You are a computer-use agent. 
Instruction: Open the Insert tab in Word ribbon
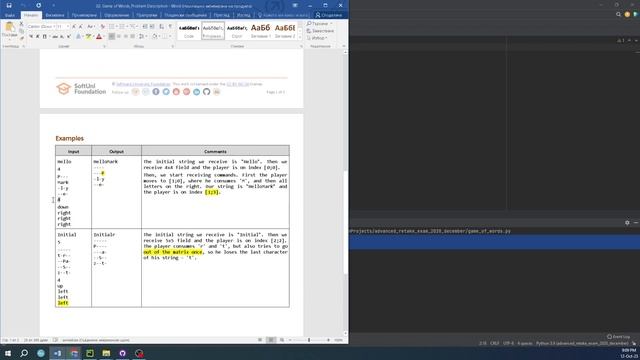(x=55, y=15)
